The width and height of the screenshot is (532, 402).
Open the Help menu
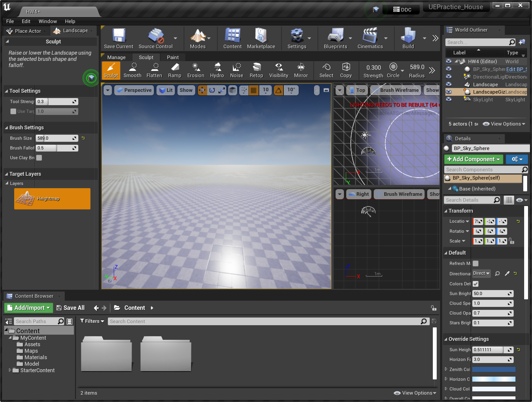coord(70,21)
